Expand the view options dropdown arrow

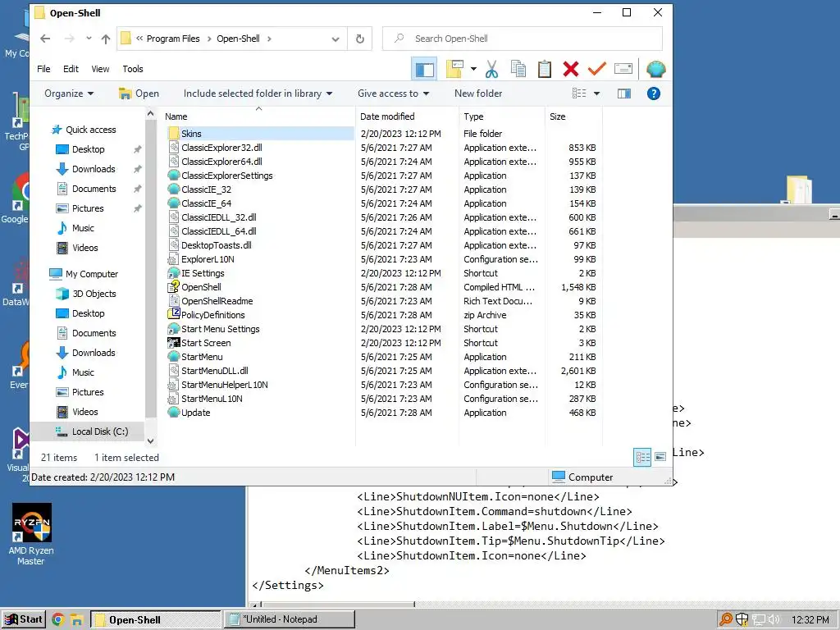click(x=597, y=94)
